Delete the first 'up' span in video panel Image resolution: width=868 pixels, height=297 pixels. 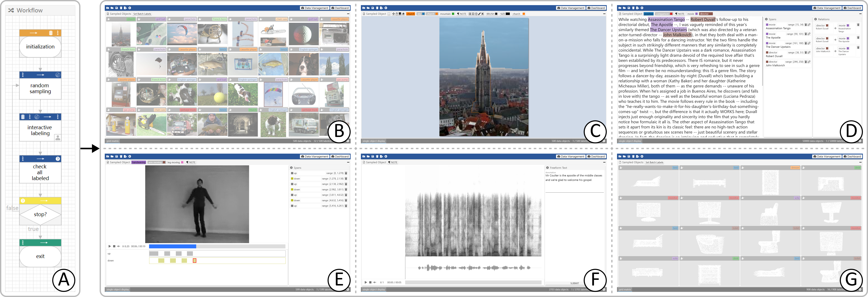pyautogui.click(x=346, y=173)
